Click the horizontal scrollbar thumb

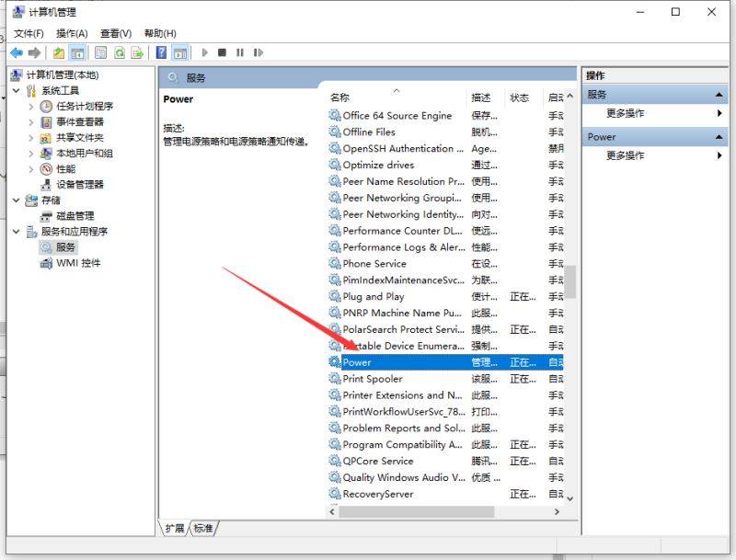[417, 511]
